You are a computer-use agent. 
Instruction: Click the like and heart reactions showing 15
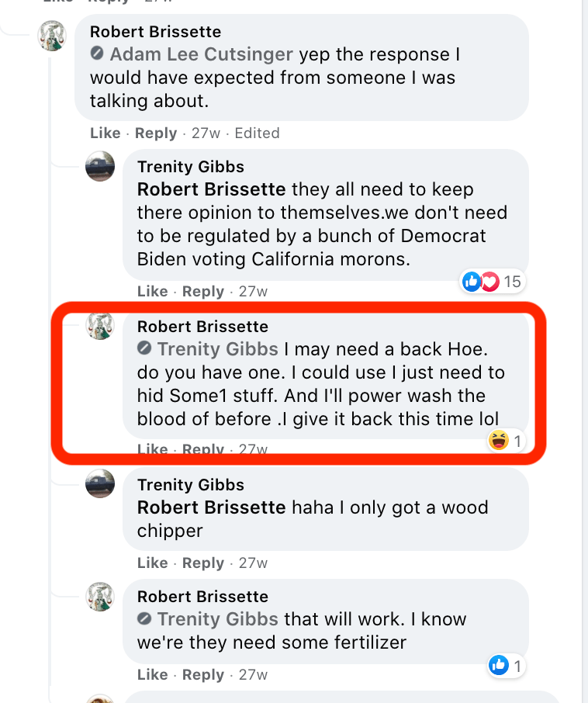pyautogui.click(x=491, y=282)
